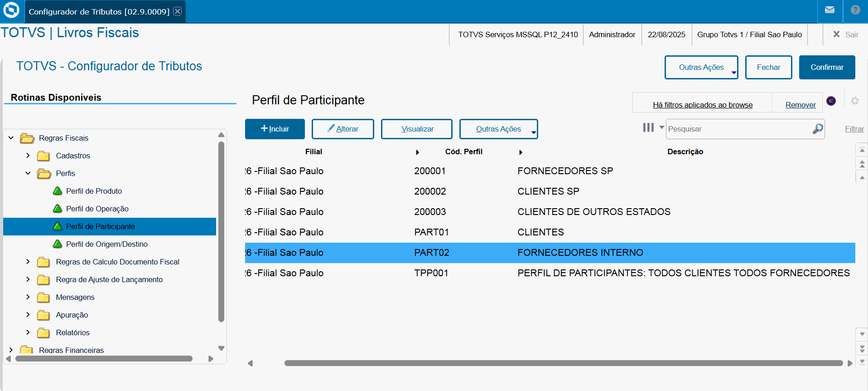Image resolution: width=868 pixels, height=391 pixels.
Task: Expand the Relatórios tree node
Action: tap(28, 332)
